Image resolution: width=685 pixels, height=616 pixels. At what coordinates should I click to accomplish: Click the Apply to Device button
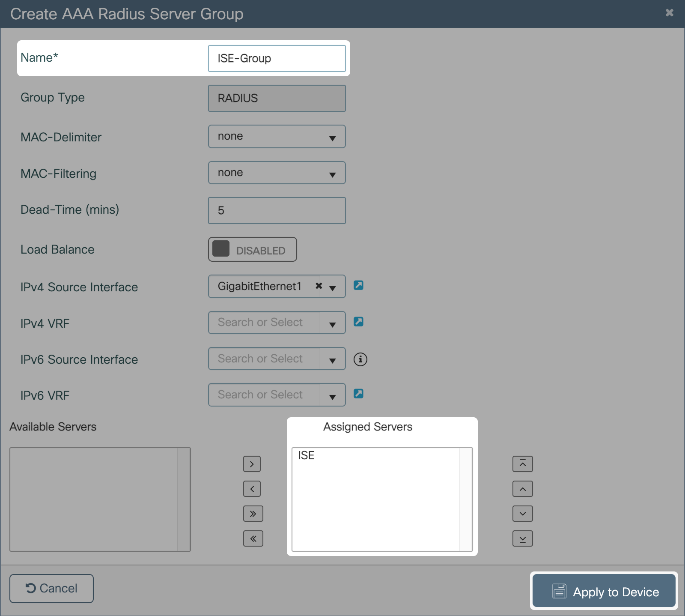click(604, 592)
